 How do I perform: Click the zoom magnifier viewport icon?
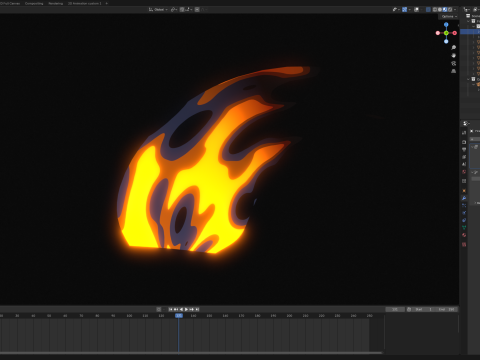pos(453,48)
